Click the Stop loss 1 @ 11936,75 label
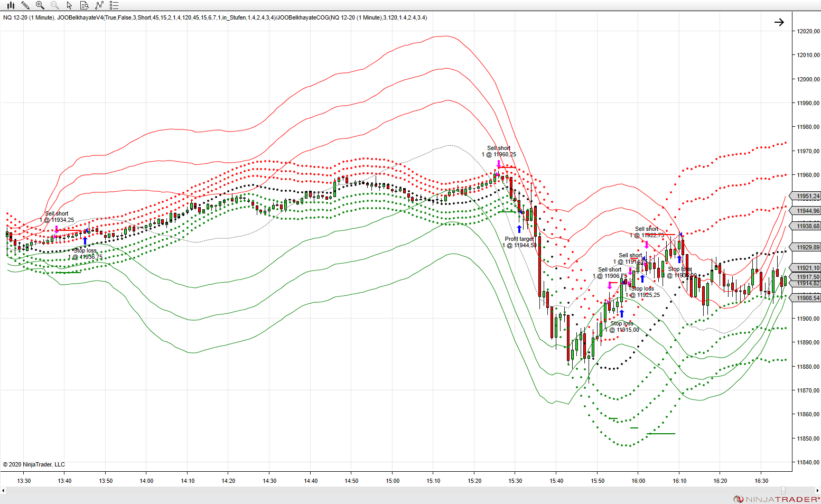821x504 pixels. (x=85, y=254)
